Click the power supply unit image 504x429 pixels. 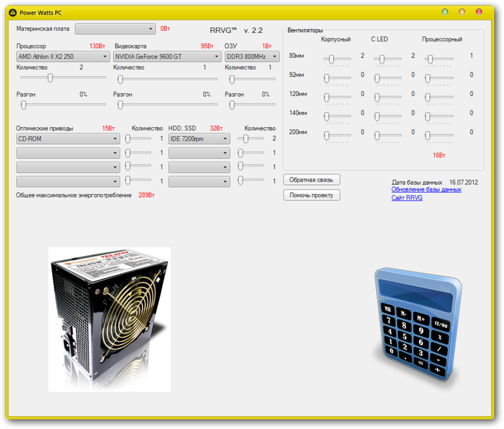tap(109, 319)
